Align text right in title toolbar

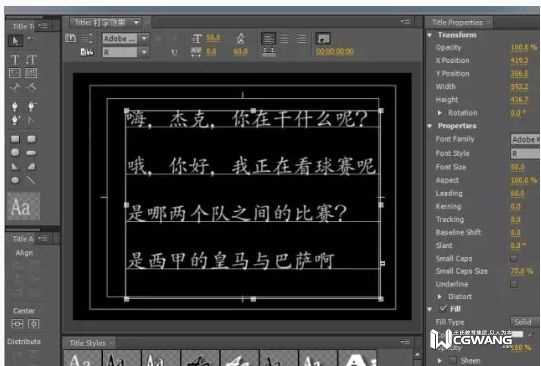301,38
